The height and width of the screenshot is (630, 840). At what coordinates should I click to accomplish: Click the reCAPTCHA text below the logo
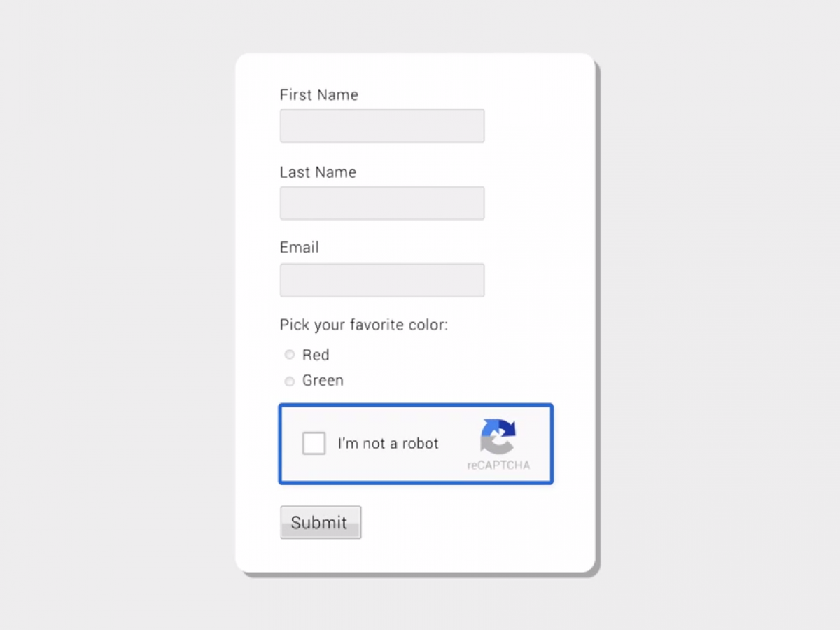pos(498,465)
